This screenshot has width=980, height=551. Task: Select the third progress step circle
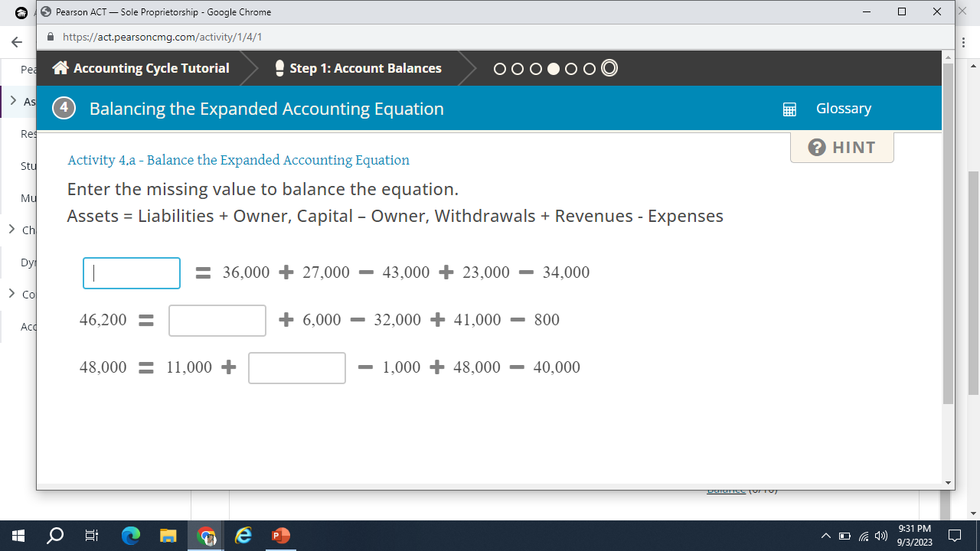click(x=535, y=69)
